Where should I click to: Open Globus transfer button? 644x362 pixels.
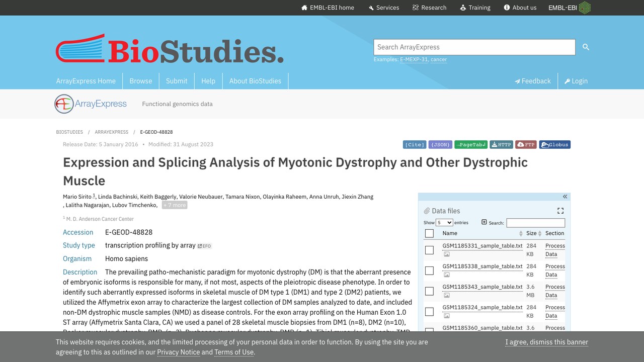555,145
